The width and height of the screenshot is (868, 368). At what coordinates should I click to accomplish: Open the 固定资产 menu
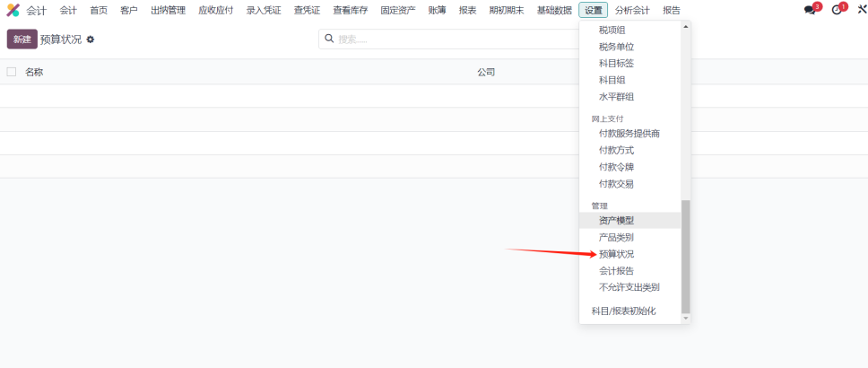(398, 10)
